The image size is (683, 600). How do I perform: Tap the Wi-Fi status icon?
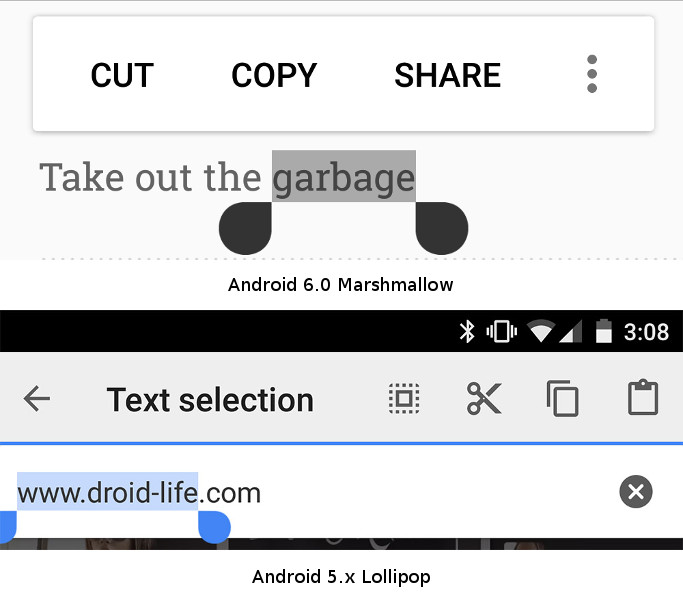click(541, 331)
